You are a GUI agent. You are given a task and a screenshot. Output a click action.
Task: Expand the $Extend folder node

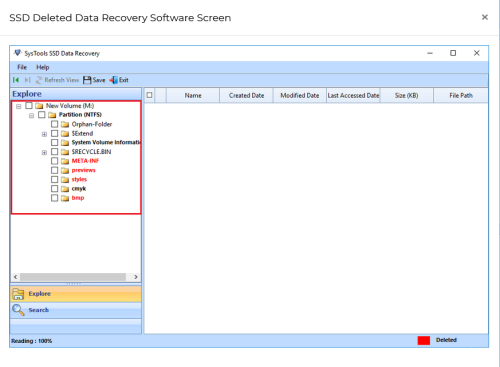(x=44, y=134)
